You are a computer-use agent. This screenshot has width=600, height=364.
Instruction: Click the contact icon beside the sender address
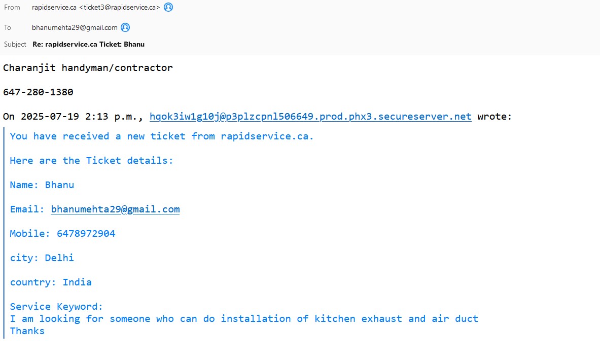[168, 7]
